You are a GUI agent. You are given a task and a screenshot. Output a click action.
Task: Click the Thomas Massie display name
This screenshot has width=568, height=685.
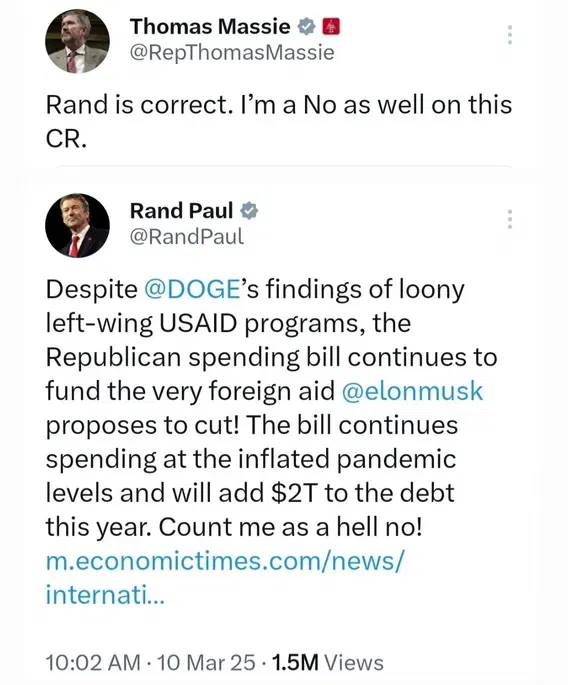(210, 27)
